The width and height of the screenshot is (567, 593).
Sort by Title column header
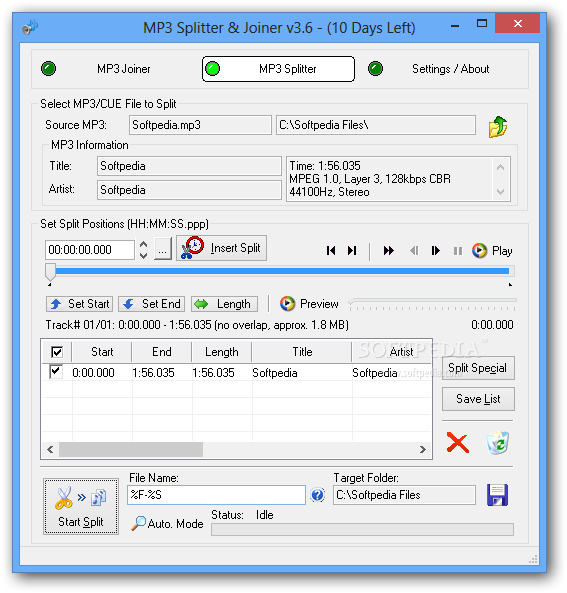(x=302, y=352)
